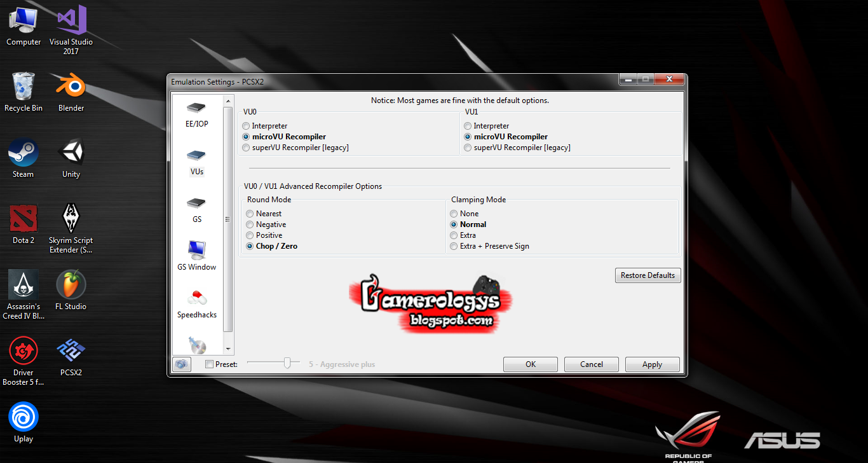Launch Blender from the desktop
Image resolution: width=868 pixels, height=463 pixels.
click(x=71, y=92)
